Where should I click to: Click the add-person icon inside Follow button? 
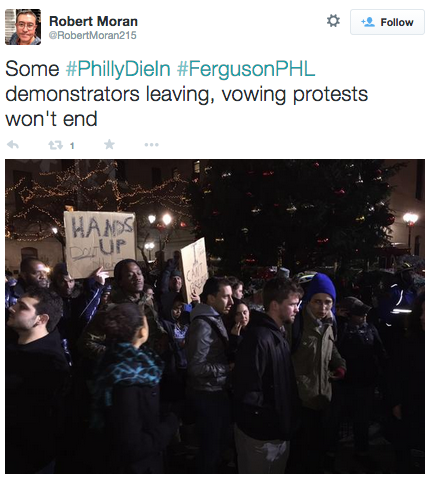click(368, 22)
